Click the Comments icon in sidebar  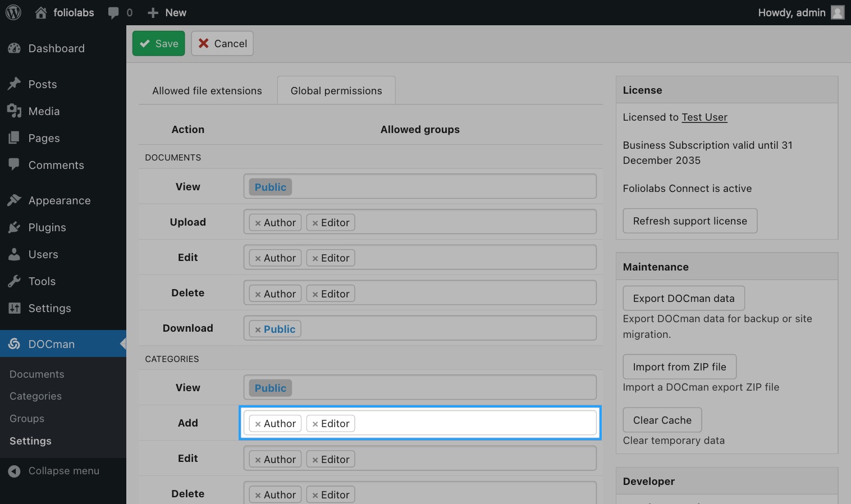[x=15, y=164]
